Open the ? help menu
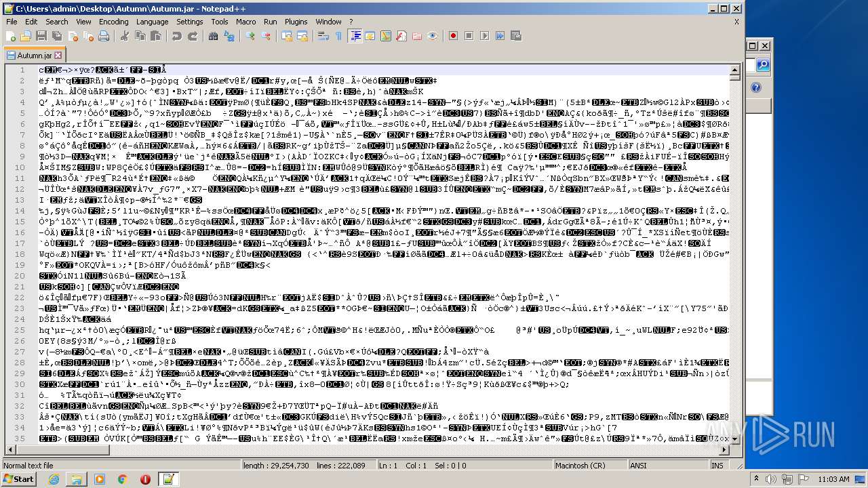Screen dimensions: 868x488 [351, 22]
